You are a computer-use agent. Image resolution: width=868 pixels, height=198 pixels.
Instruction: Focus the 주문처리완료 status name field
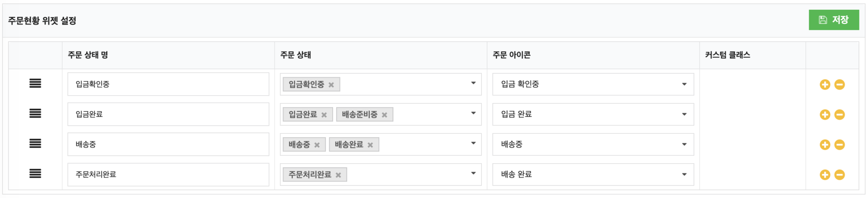click(168, 175)
